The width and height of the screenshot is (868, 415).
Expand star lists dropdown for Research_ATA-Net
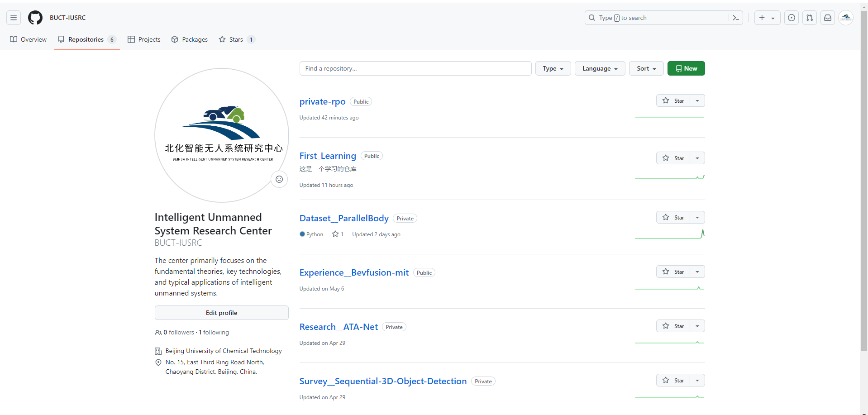697,326
